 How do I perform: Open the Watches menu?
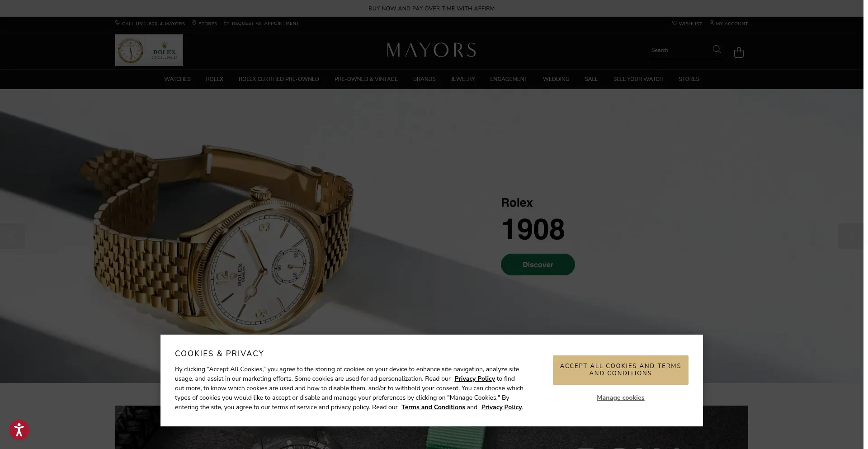pos(177,79)
